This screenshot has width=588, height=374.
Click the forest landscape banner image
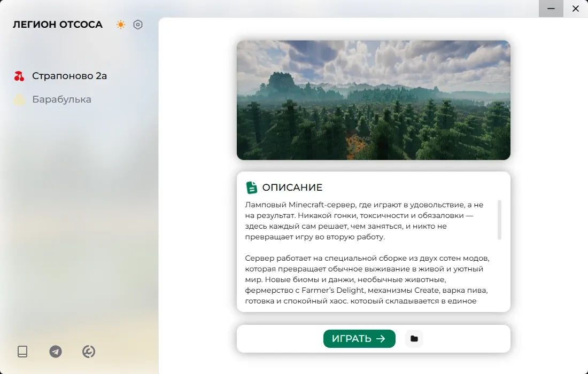374,100
